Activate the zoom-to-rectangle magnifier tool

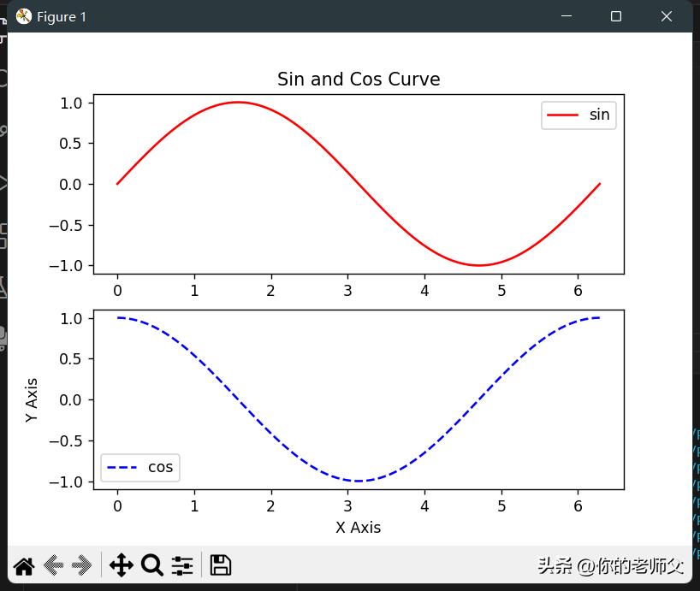pyautogui.click(x=152, y=564)
